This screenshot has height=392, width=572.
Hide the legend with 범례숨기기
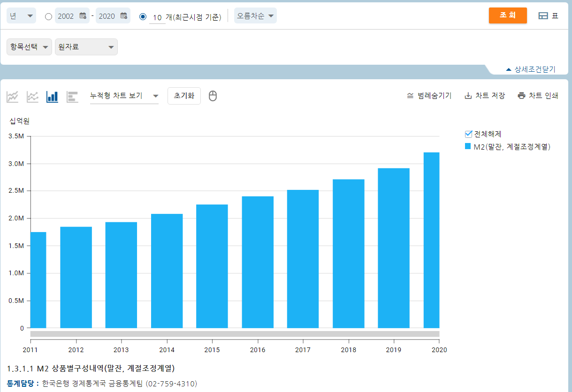[429, 96]
